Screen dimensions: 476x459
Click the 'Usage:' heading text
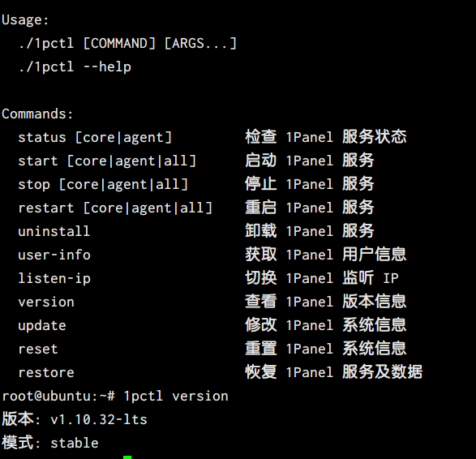25,20
